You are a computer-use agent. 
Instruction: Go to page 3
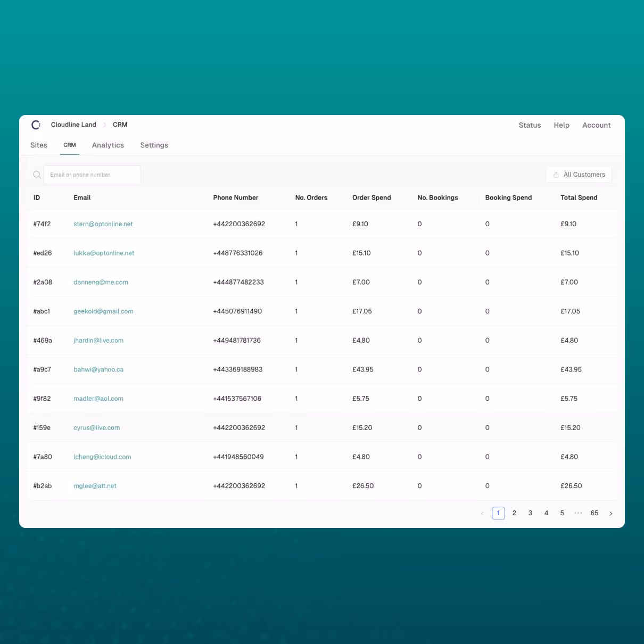[530, 513]
